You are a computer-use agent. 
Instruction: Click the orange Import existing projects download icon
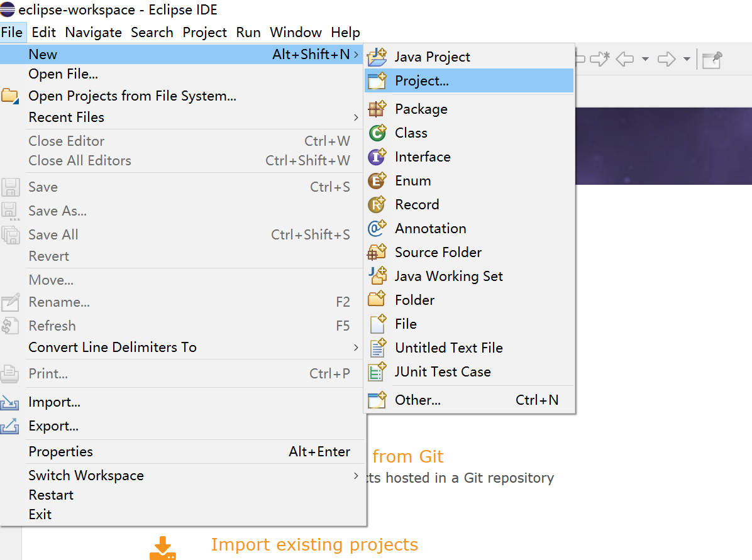pos(163,548)
